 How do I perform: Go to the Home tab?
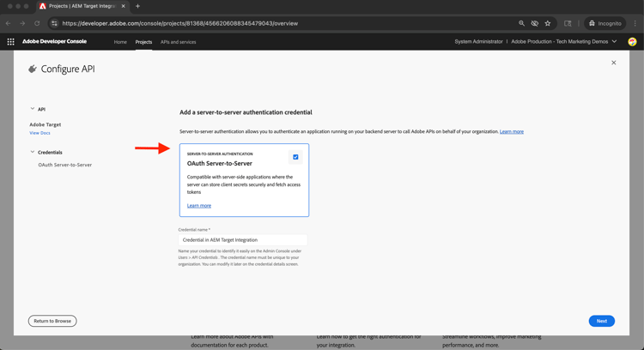pos(120,42)
